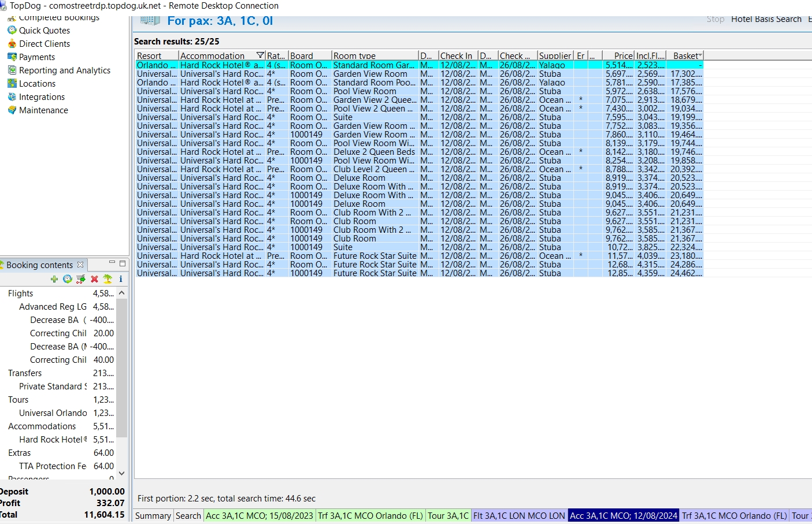Open Payments in the sidebar
The image size is (812, 524).
(37, 57)
